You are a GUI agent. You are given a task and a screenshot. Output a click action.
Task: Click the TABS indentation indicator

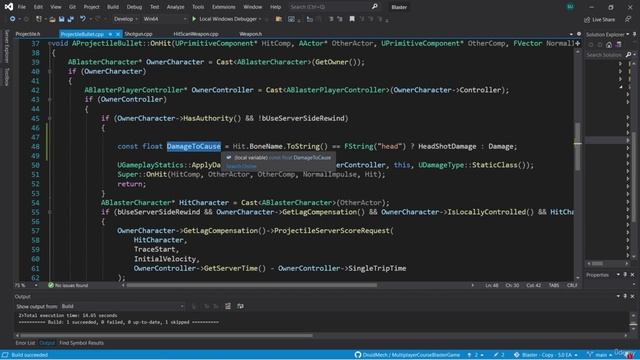point(554,285)
